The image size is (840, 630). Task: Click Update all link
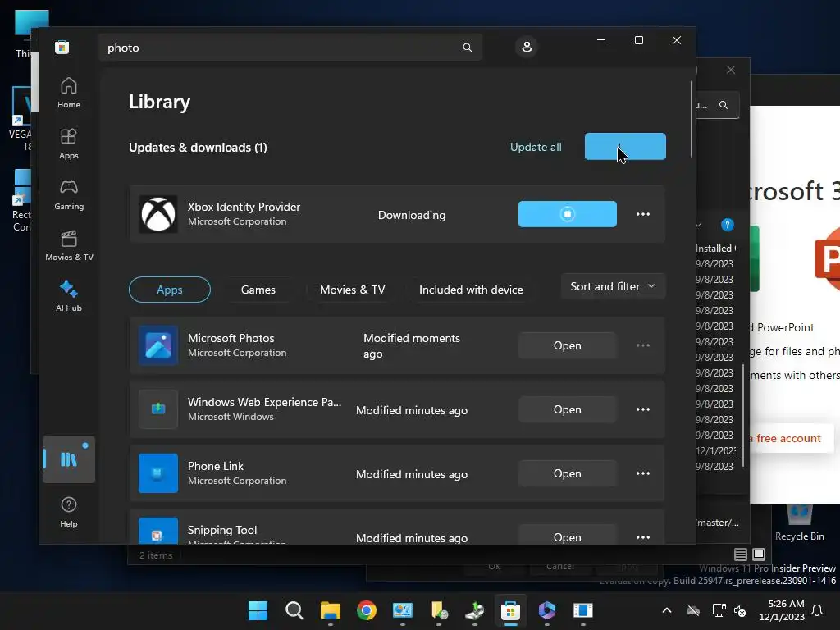point(536,147)
